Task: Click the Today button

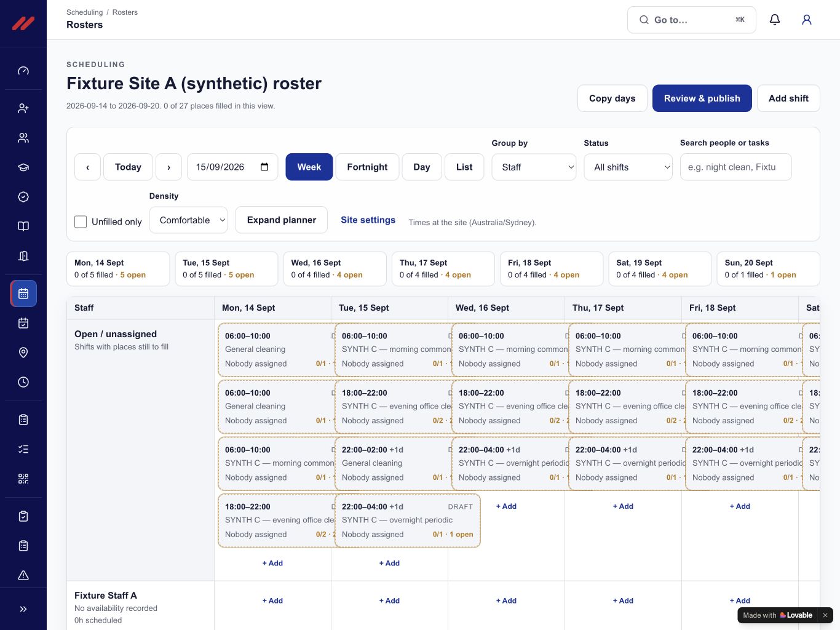Action: coord(128,167)
